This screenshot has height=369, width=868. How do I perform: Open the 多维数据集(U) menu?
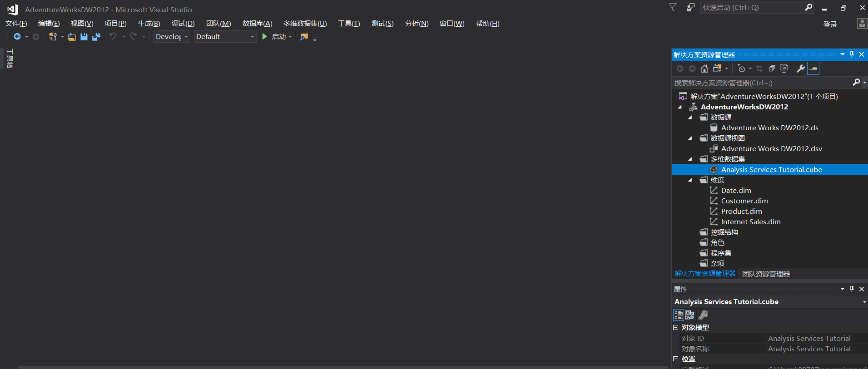[x=305, y=24]
